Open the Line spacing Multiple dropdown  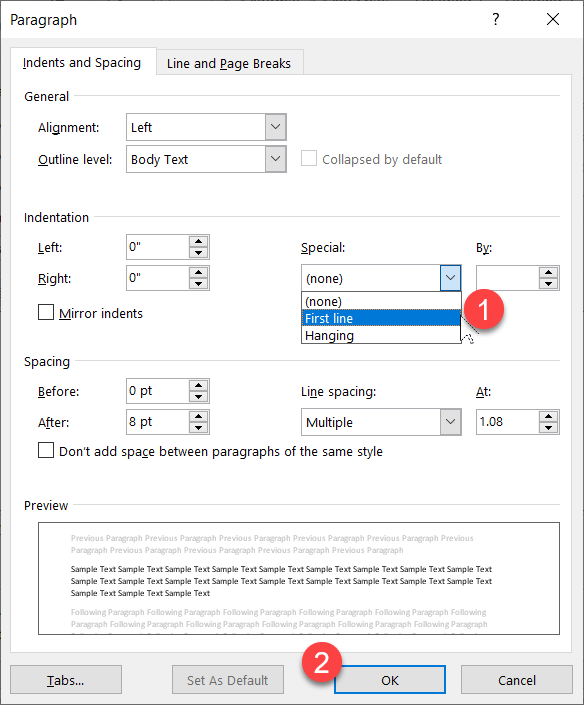tap(450, 422)
